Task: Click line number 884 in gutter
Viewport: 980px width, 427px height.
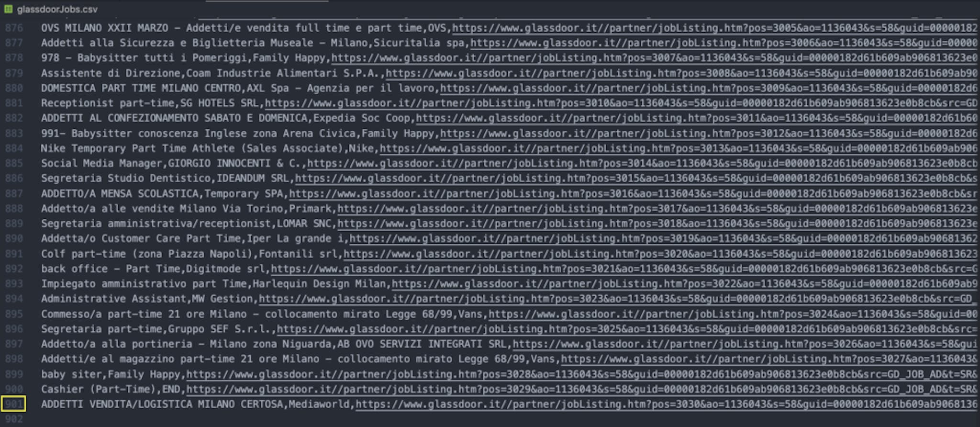Action: click(x=14, y=148)
